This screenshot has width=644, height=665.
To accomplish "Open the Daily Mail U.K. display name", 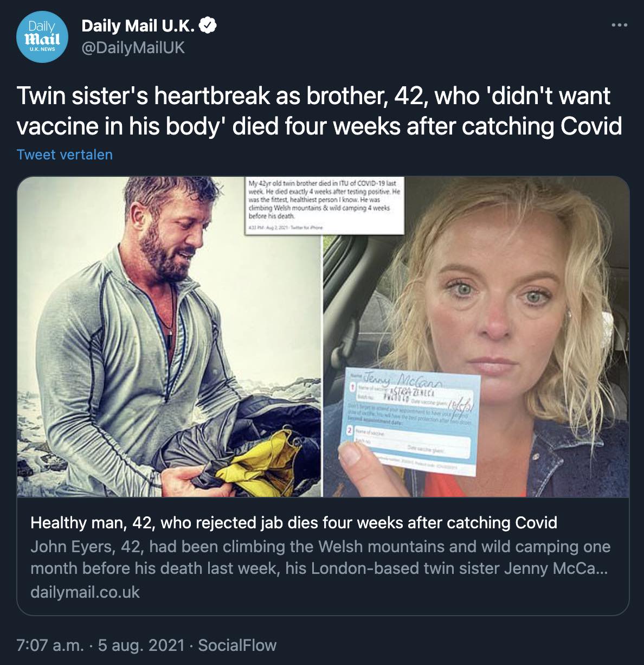I will pyautogui.click(x=139, y=25).
